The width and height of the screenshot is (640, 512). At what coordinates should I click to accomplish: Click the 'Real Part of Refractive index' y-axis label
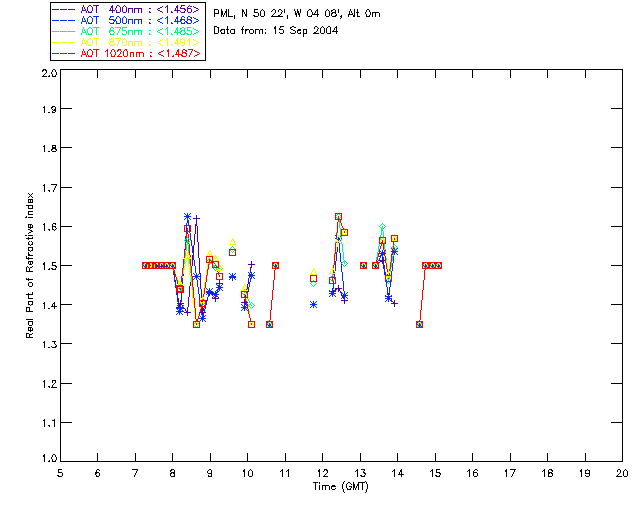tap(29, 266)
